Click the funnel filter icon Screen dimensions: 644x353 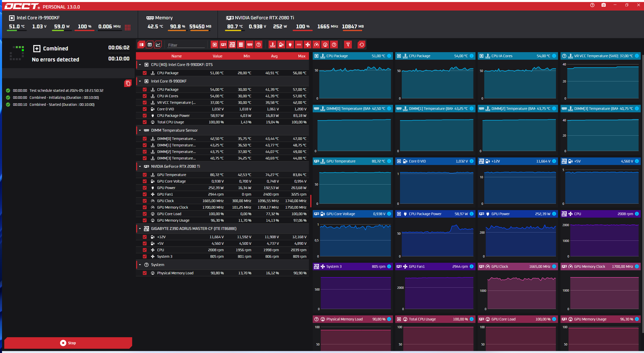click(348, 45)
